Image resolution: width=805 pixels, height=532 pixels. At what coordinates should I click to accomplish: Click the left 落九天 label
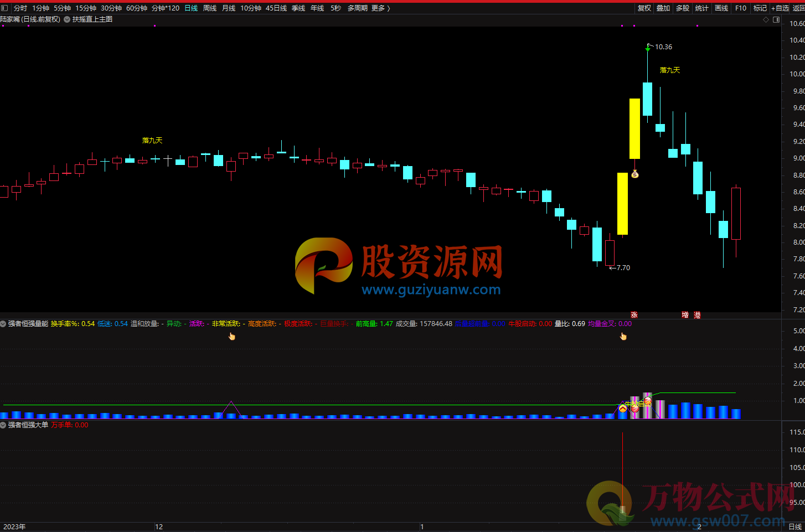click(152, 141)
